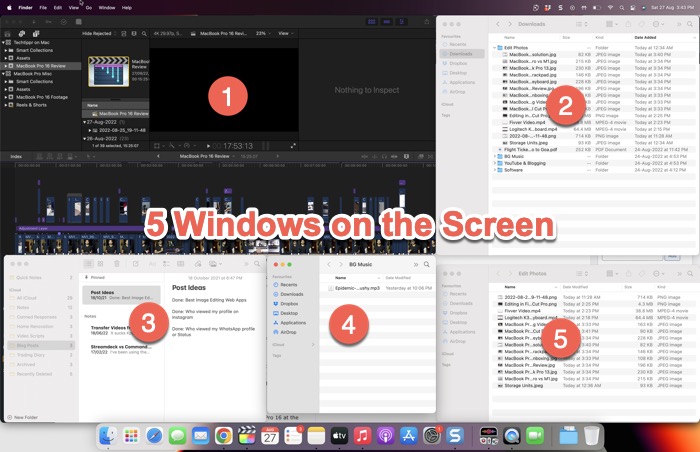Open the keyword editor key icon

pos(48,21)
